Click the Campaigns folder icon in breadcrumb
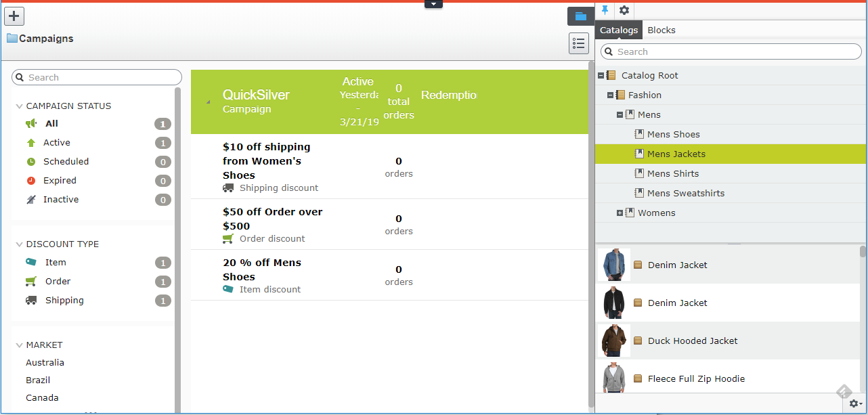Viewport: 868px width, 415px height. [x=12, y=39]
